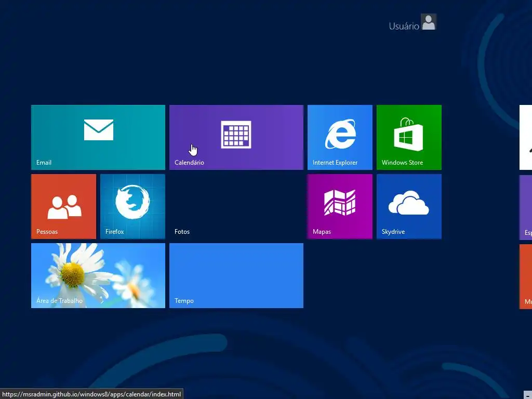
Task: Click the Skydrive label text
Action: point(393,232)
